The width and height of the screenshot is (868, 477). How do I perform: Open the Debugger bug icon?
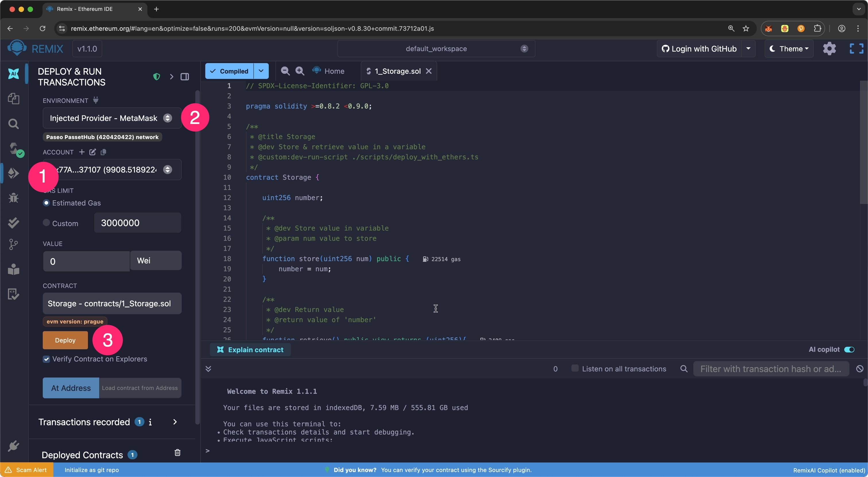[13, 198]
